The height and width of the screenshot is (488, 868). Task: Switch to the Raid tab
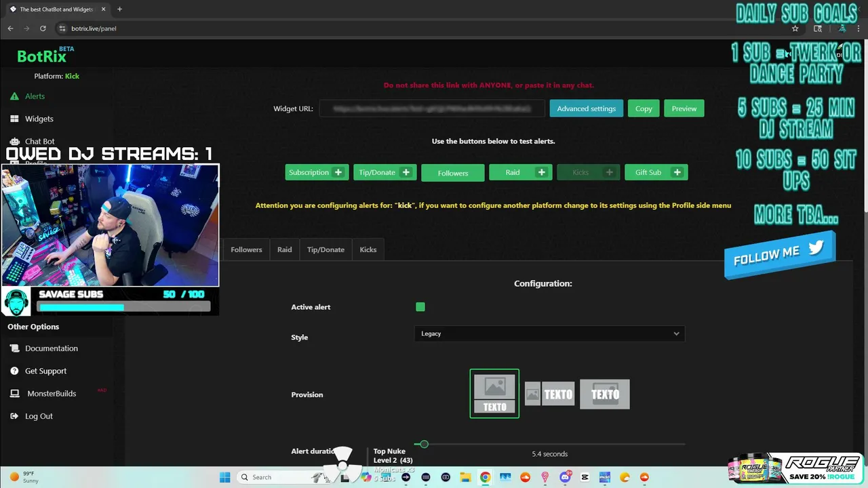pyautogui.click(x=285, y=249)
